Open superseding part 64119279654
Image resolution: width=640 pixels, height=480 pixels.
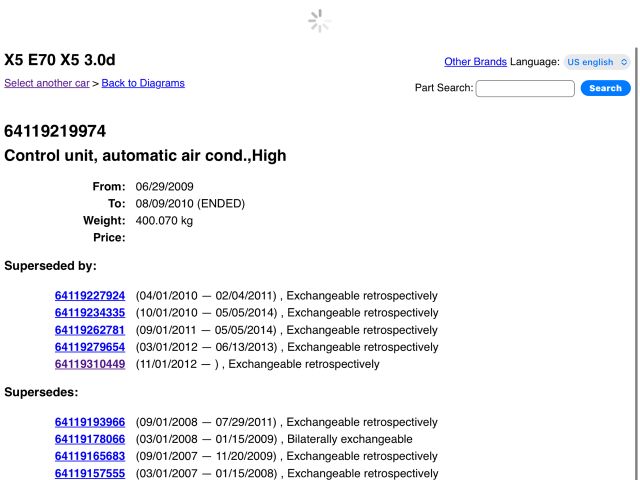(x=90, y=347)
